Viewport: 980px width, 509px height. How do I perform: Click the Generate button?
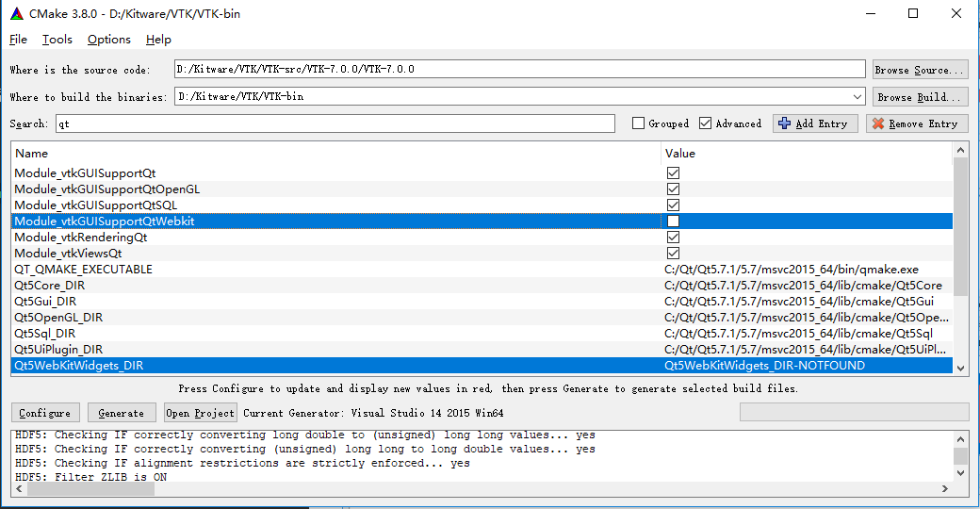pyautogui.click(x=122, y=413)
